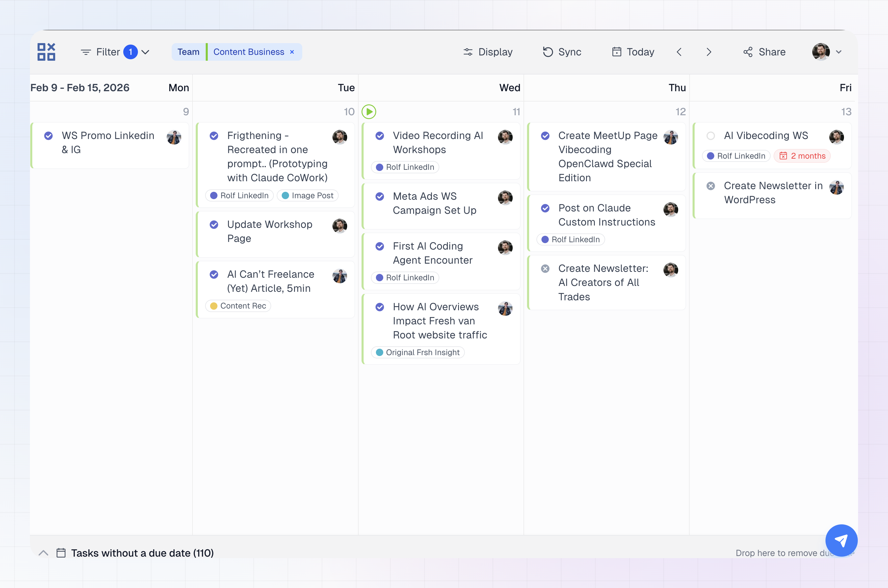Click assignee avatar on How AI Overviews card
Image resolution: width=888 pixels, height=588 pixels.
505,309
